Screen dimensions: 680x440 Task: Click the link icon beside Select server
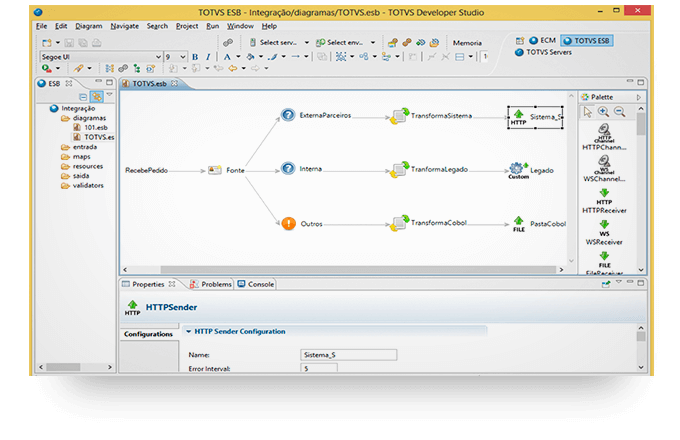tap(228, 42)
